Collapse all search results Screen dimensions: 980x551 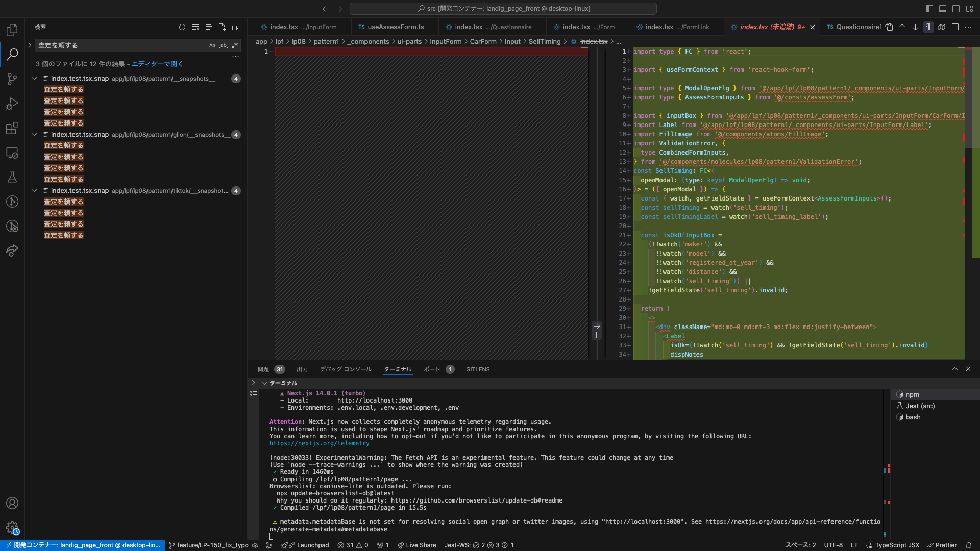235,27
